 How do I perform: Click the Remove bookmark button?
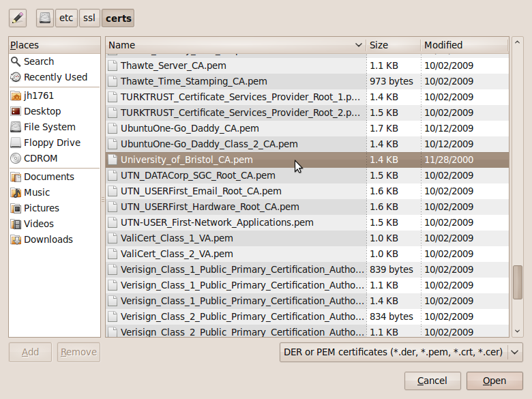pos(78,352)
